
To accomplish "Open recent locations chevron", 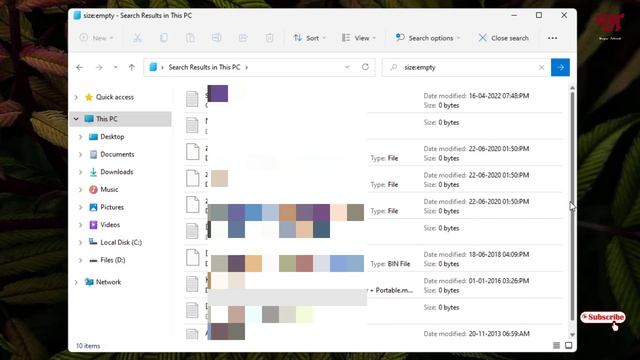I will click(116, 67).
